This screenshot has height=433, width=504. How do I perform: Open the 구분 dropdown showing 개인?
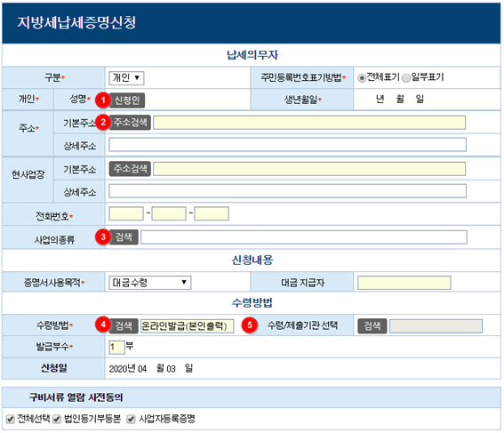(x=126, y=77)
